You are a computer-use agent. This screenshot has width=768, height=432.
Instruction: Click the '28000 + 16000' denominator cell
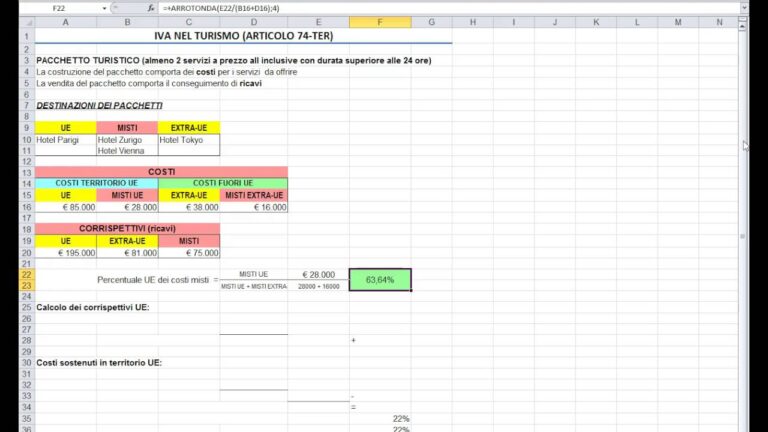point(318,287)
